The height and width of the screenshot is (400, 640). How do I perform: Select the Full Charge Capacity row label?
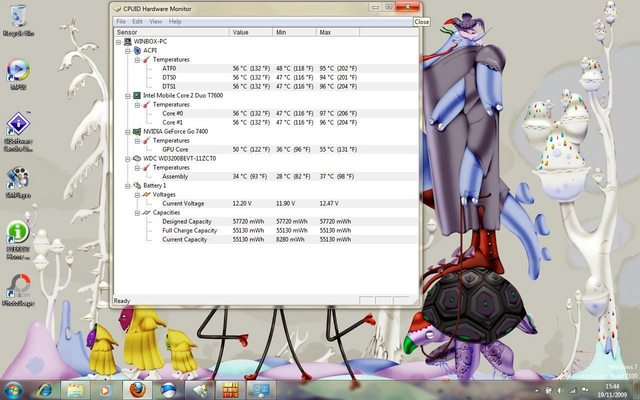(189, 231)
